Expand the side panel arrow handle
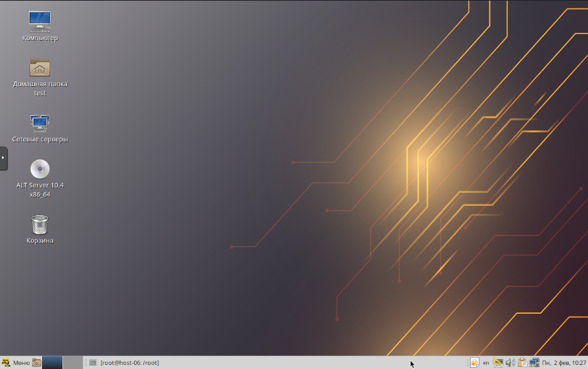 3,159
